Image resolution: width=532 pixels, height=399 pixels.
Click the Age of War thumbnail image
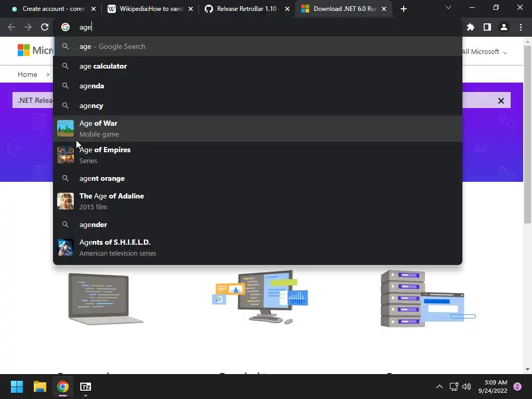coord(65,128)
